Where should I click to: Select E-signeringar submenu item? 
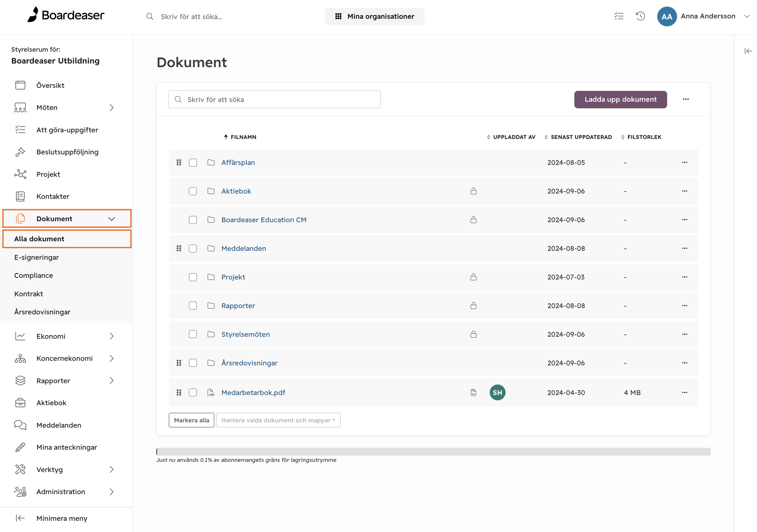36,257
